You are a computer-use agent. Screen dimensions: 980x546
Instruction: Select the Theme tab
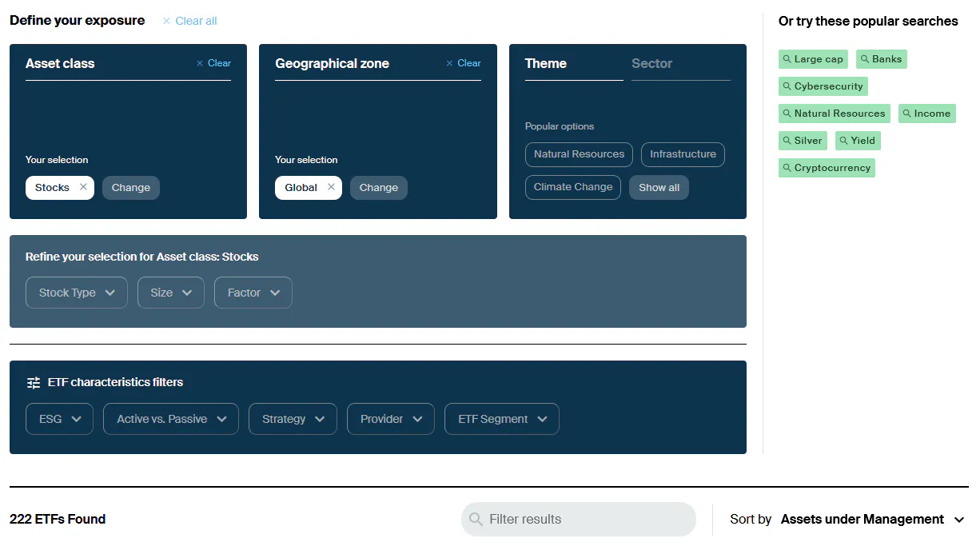click(545, 63)
